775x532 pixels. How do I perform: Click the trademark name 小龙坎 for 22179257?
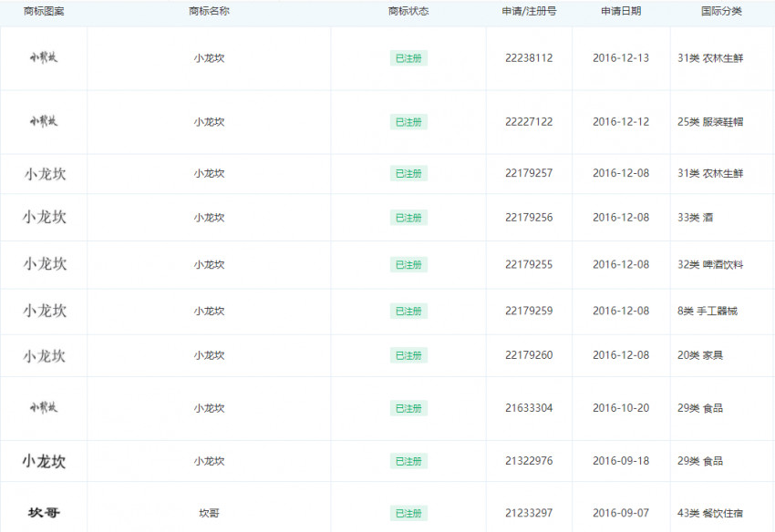point(208,172)
